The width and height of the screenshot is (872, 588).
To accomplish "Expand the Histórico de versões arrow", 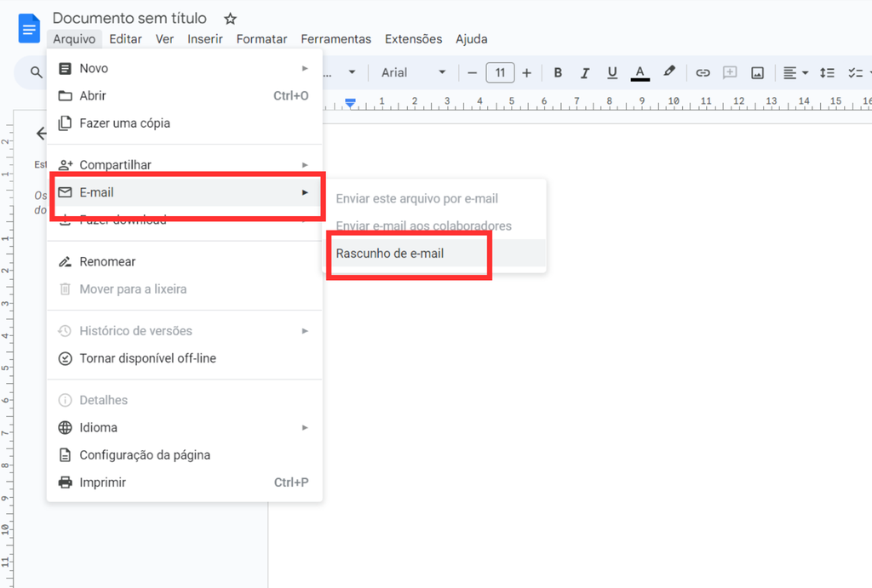I will (305, 331).
